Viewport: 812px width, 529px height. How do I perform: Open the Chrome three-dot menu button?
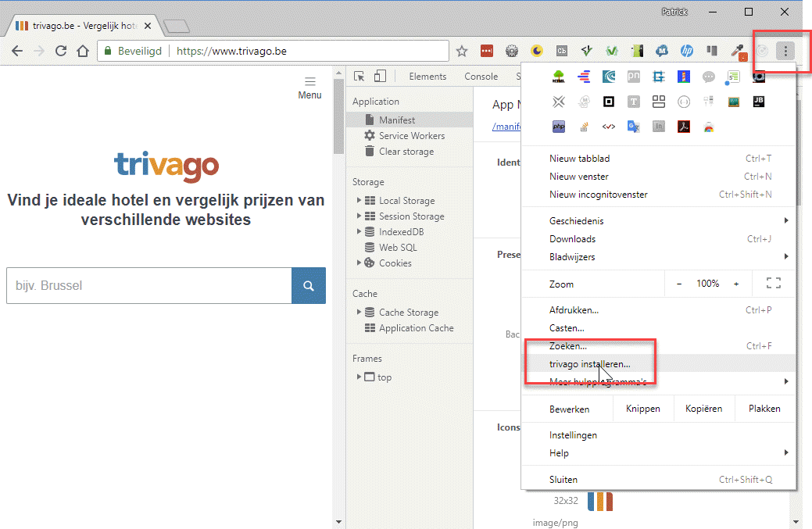(786, 52)
